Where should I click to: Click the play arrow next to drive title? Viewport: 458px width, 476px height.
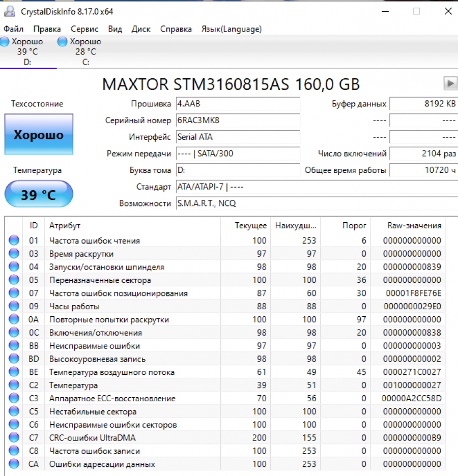[x=449, y=83]
